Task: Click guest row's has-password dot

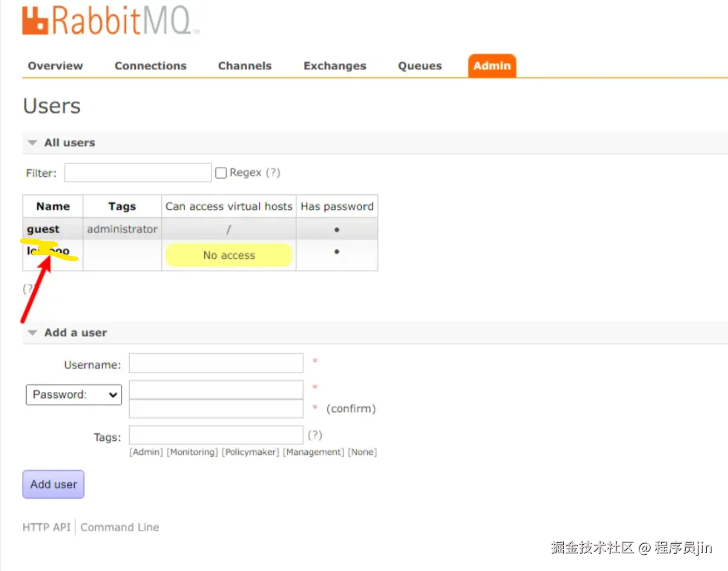Action: tap(337, 229)
